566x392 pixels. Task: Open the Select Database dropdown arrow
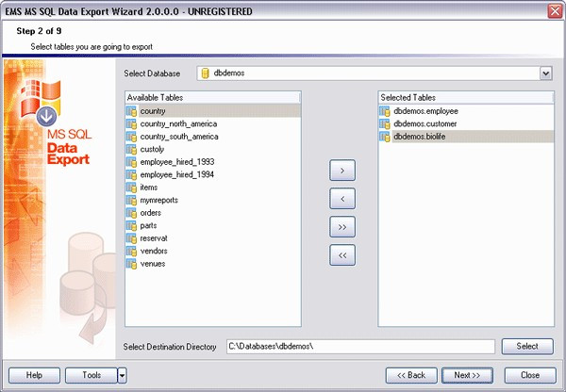coord(545,73)
